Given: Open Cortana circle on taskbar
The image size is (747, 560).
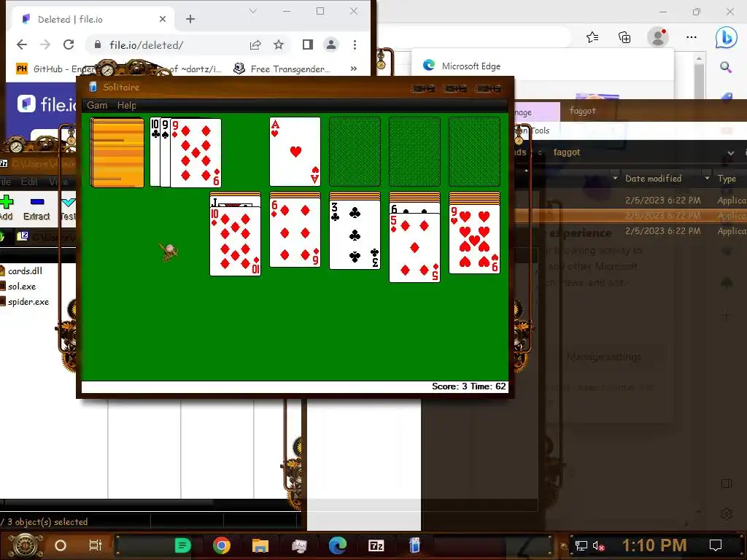Looking at the screenshot, I should pos(61,545).
